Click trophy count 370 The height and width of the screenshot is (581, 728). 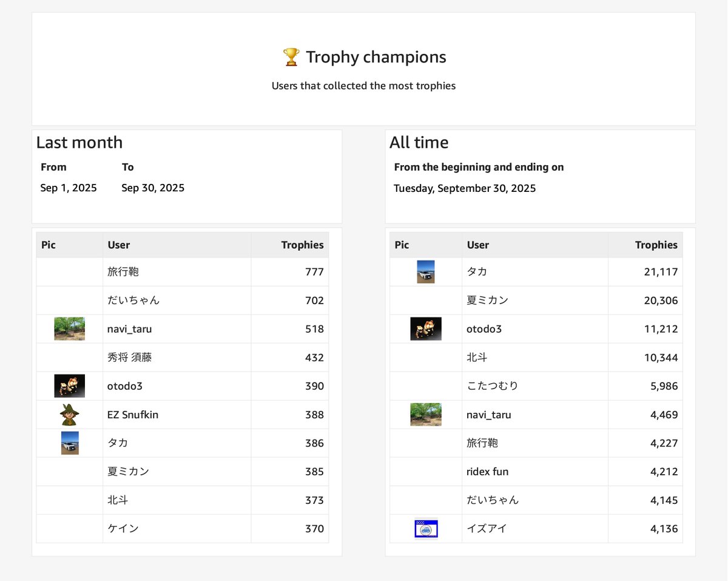tap(314, 529)
